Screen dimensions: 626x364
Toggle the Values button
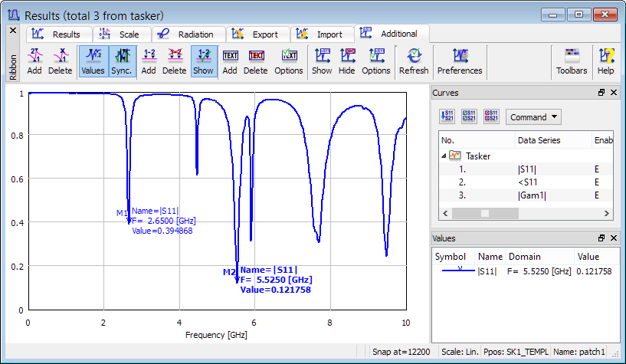coord(93,61)
